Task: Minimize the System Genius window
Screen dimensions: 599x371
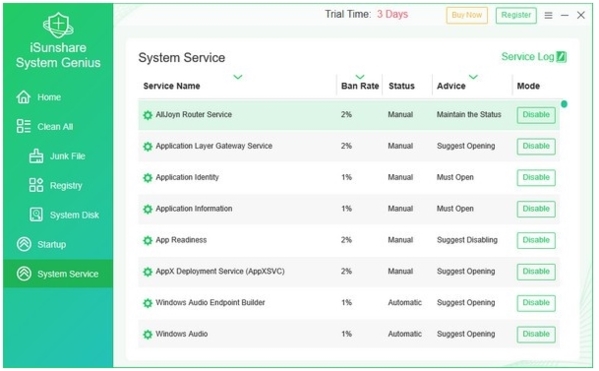Action: [x=565, y=15]
